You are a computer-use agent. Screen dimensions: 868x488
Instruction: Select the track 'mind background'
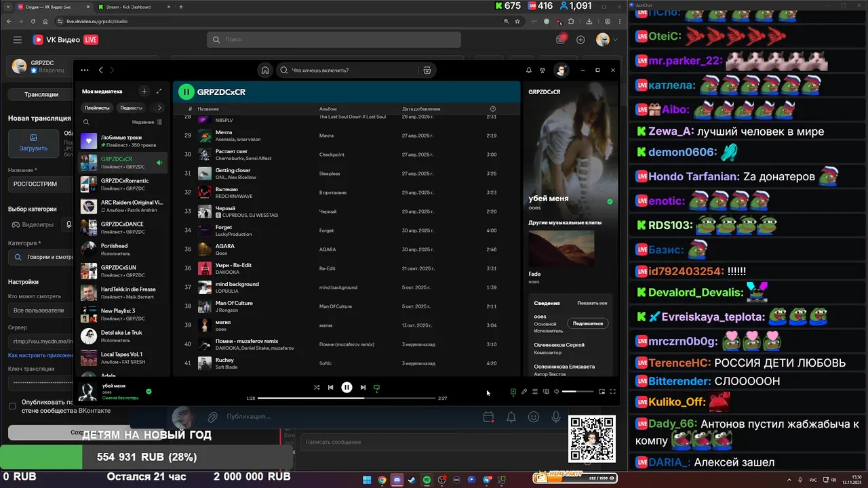click(x=347, y=287)
